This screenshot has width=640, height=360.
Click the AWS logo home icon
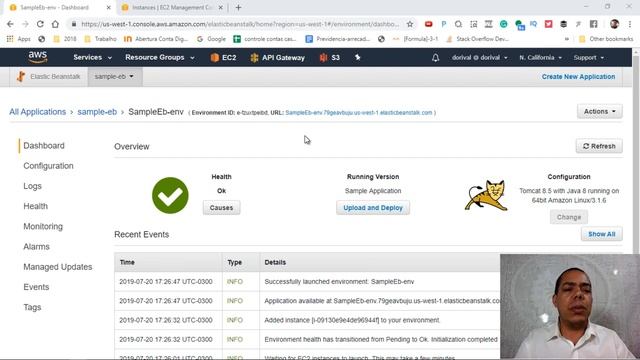point(38,57)
